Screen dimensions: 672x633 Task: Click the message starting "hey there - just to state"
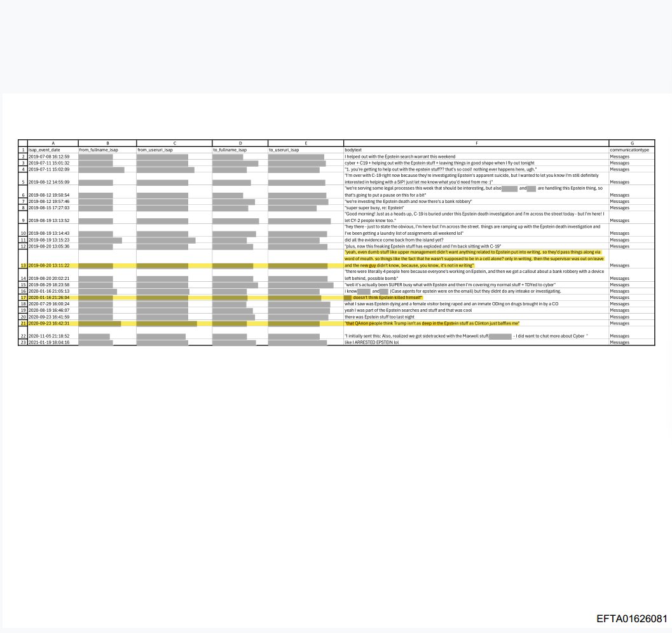(476, 230)
